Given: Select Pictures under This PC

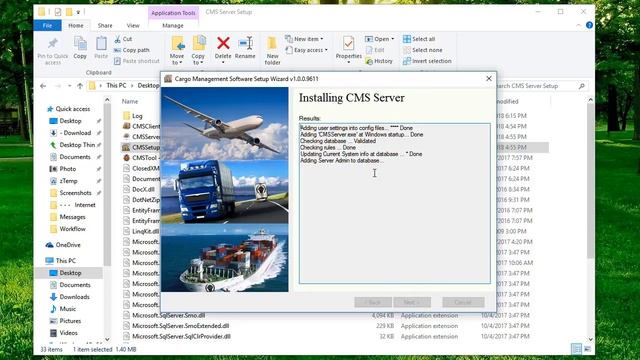Looking at the screenshot, I should point(70,321).
